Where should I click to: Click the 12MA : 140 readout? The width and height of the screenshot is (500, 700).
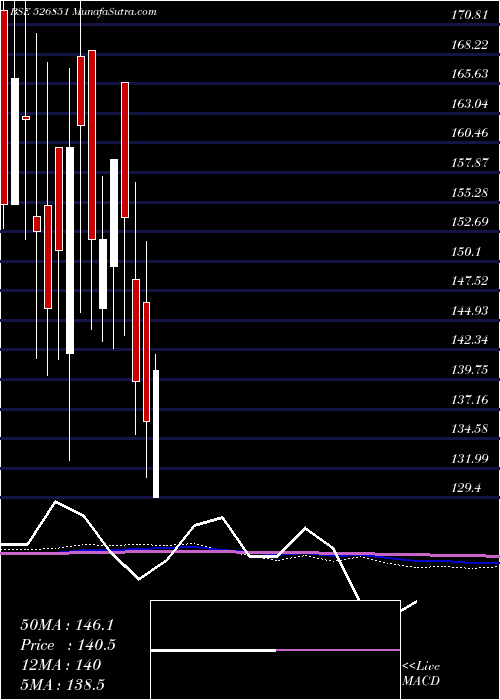(61, 665)
